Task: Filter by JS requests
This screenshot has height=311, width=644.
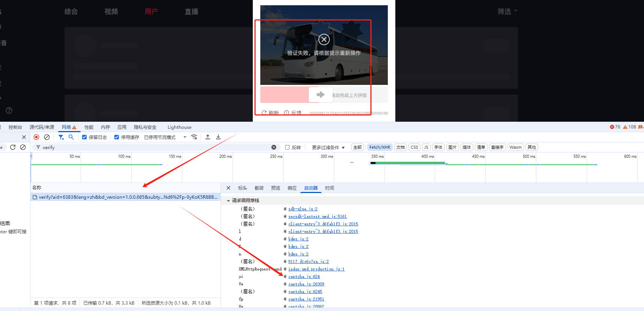Action: tap(426, 147)
